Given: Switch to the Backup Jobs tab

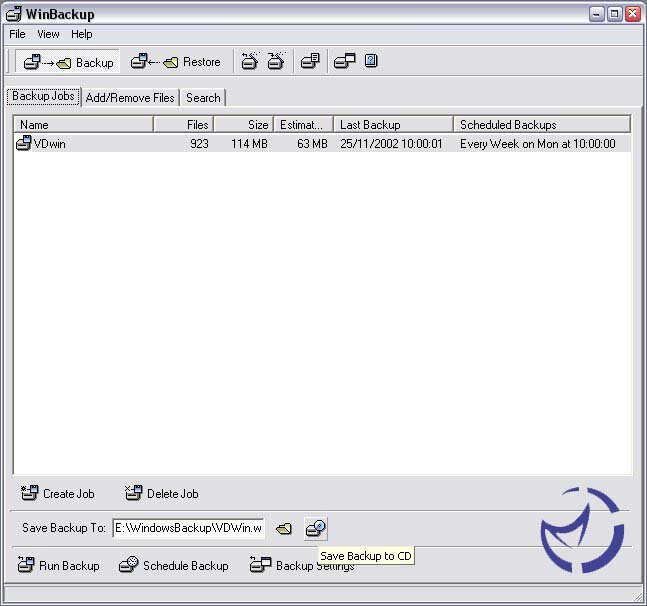Looking at the screenshot, I should 43,97.
